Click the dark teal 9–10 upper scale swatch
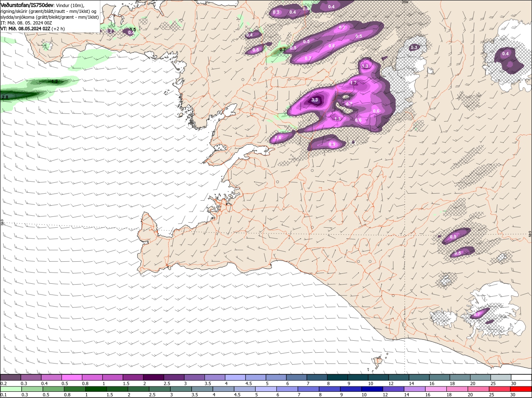This screenshot has height=398, width=532. click(358, 377)
